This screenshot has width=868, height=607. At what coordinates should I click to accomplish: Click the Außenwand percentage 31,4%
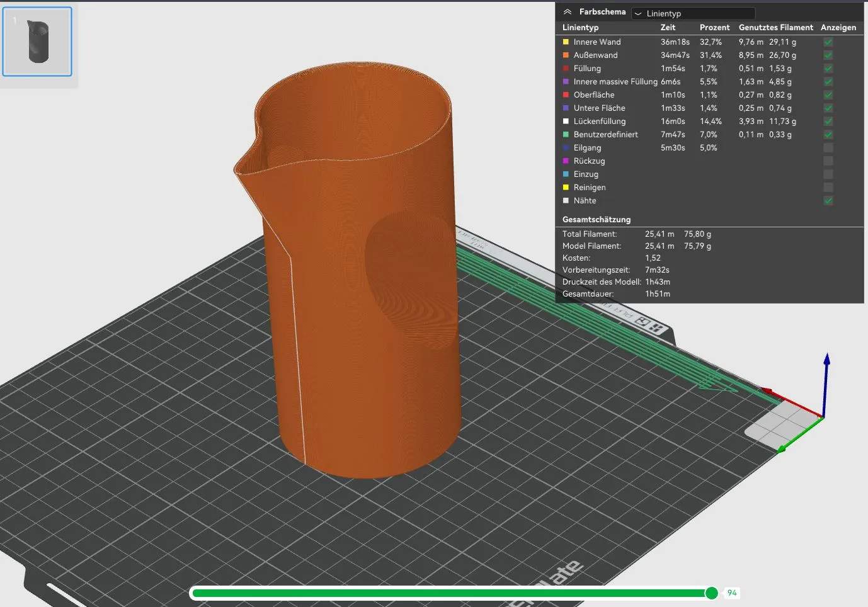coord(711,55)
